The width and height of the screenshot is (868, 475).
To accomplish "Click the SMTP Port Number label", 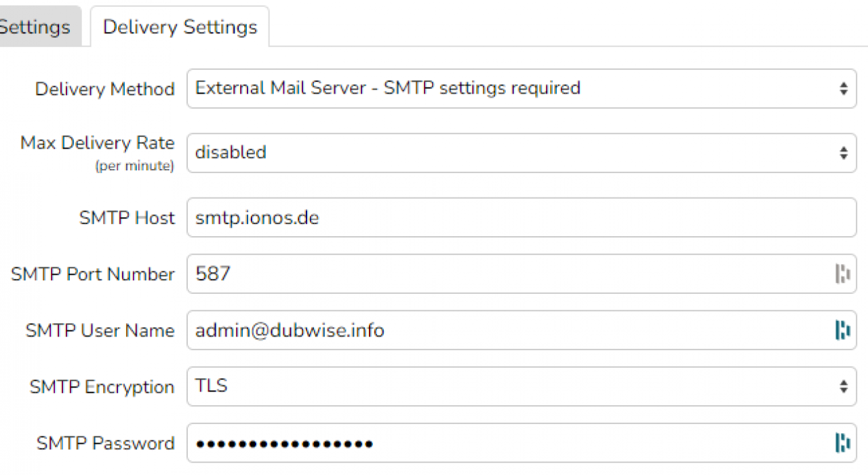I will (x=93, y=274).
